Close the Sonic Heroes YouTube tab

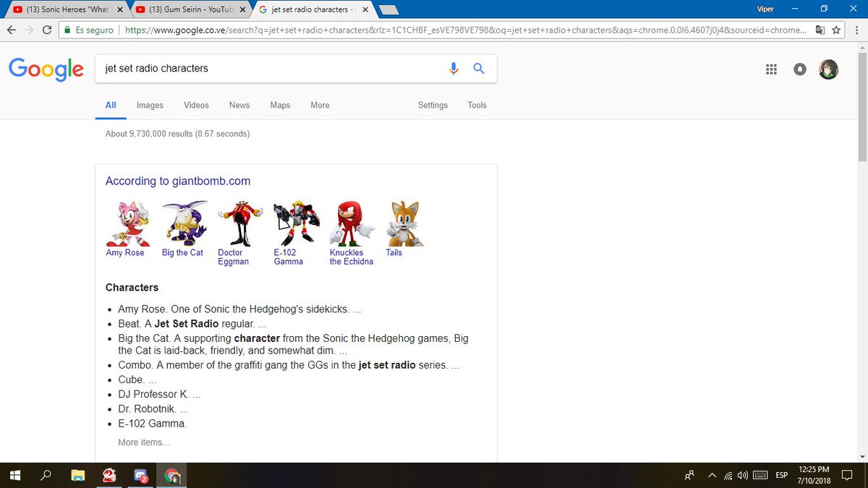(119, 9)
